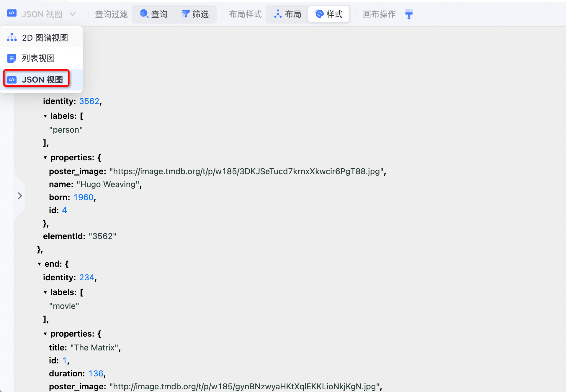Collapse the end object
This screenshot has height=392, width=566.
(39, 264)
